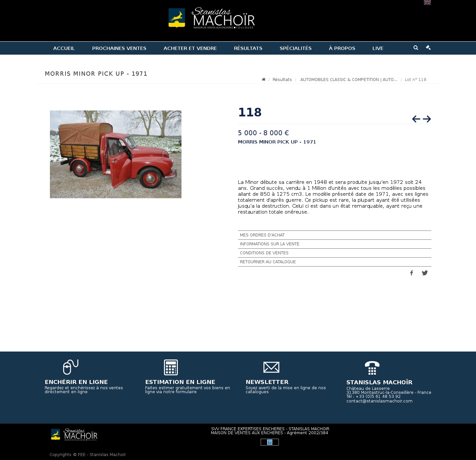Open the À Propos menu
476x460 pixels.
click(342, 48)
